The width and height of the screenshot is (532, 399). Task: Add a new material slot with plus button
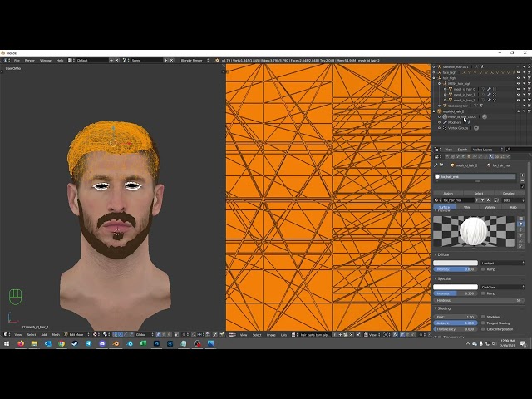pyautogui.click(x=522, y=175)
